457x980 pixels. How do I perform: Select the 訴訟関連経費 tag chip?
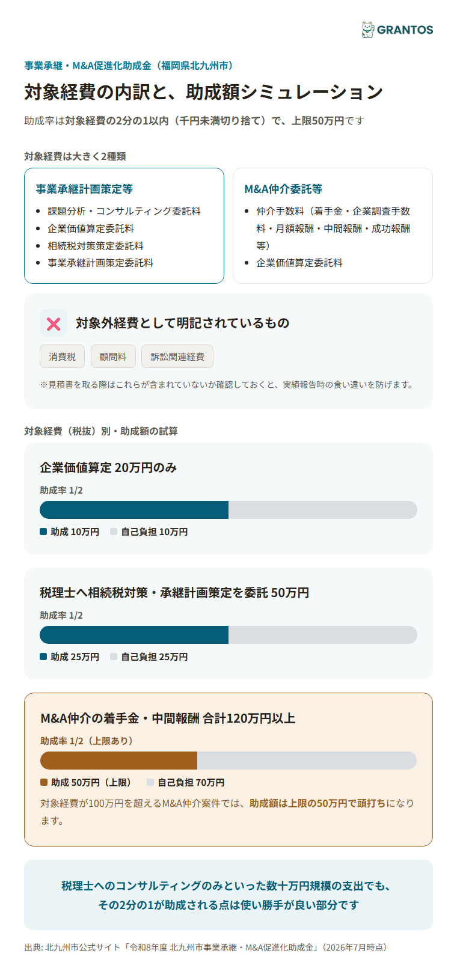[177, 357]
